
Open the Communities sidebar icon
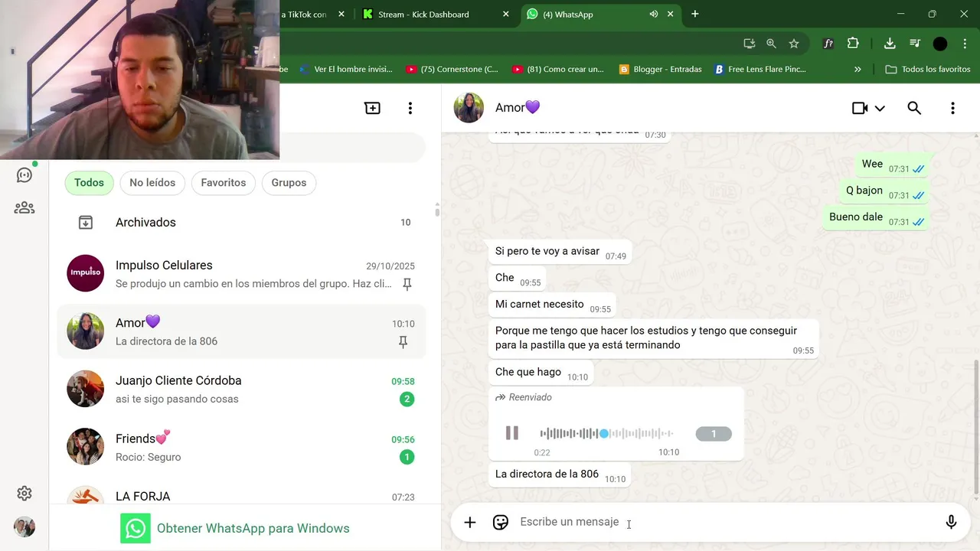(x=24, y=207)
